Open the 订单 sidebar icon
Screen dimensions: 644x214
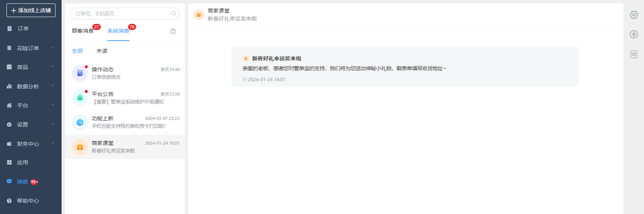(10, 28)
